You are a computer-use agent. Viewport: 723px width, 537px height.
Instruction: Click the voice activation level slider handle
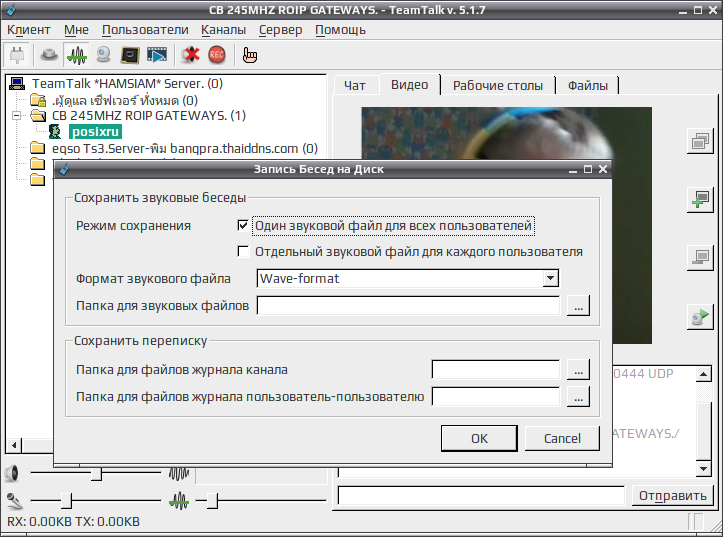pyautogui.click(x=212, y=501)
